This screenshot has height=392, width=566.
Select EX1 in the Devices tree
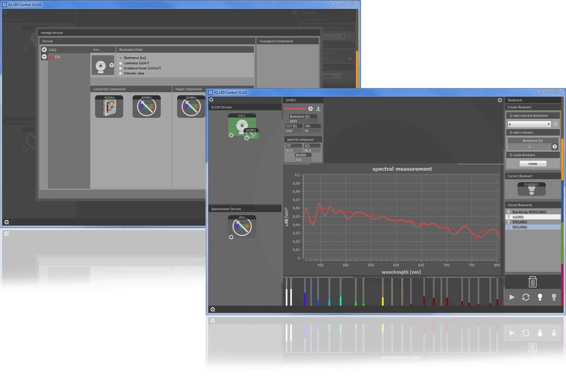pos(57,57)
